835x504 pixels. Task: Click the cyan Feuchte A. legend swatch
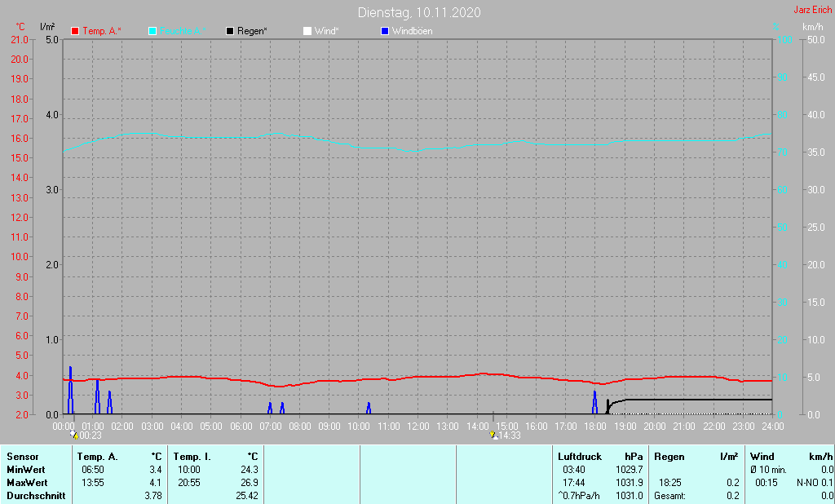152,32
